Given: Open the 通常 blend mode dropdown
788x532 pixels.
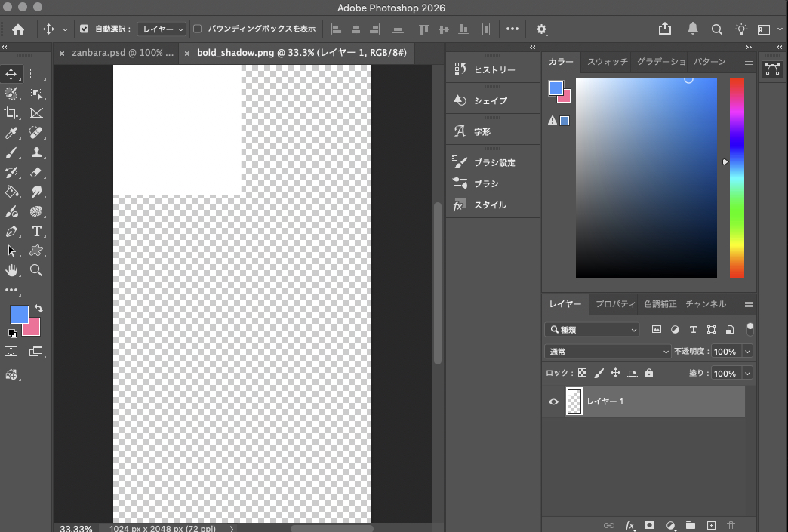Looking at the screenshot, I should click(x=607, y=352).
